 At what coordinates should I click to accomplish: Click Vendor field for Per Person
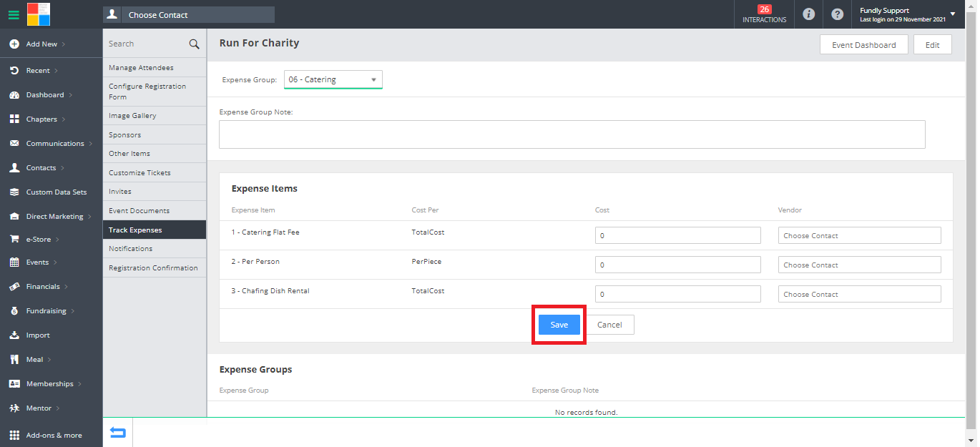coord(860,265)
